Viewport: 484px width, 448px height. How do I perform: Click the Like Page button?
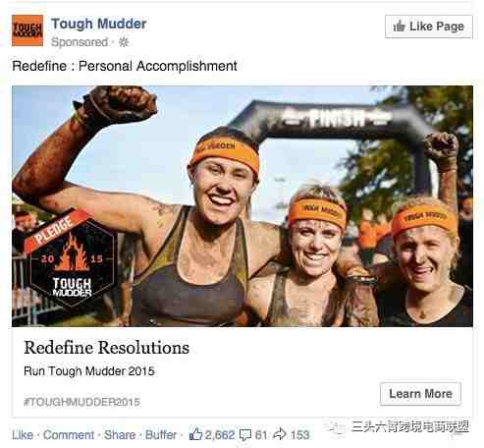tap(429, 27)
